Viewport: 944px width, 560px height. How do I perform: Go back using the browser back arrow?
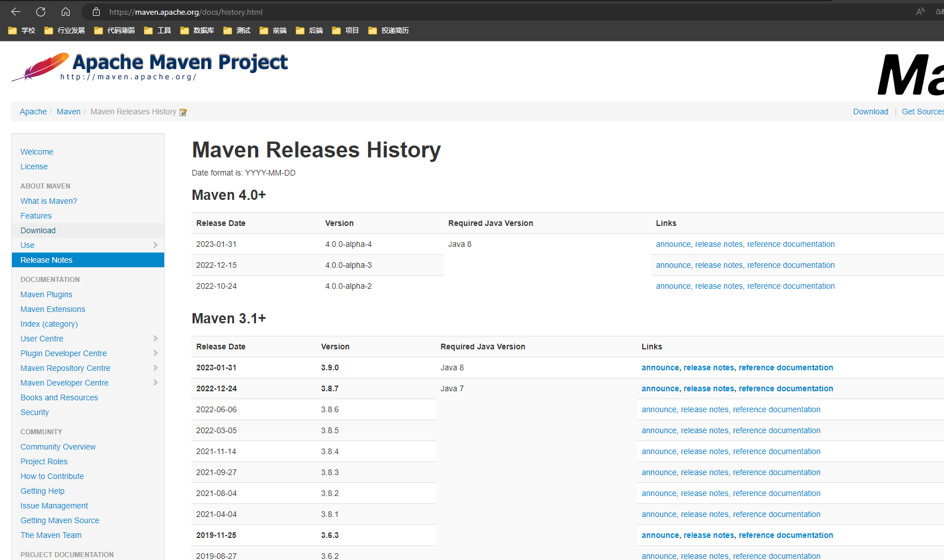click(x=16, y=12)
